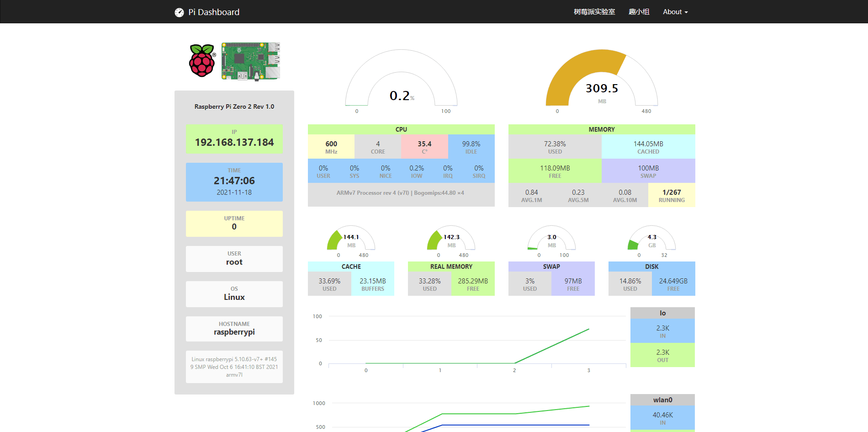Click the real memory 142.3 MB gauge
Viewport: 868px width, 432px height.
(x=451, y=240)
